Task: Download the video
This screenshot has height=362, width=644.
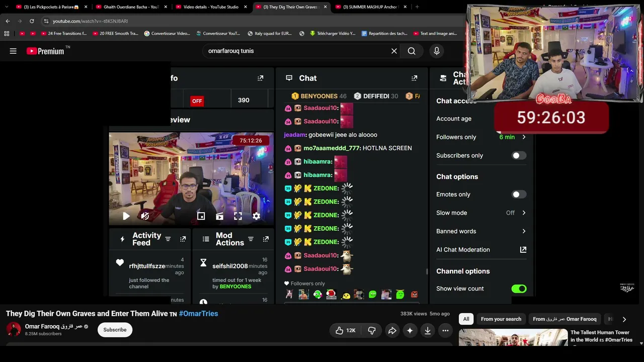Action: [x=428, y=330]
